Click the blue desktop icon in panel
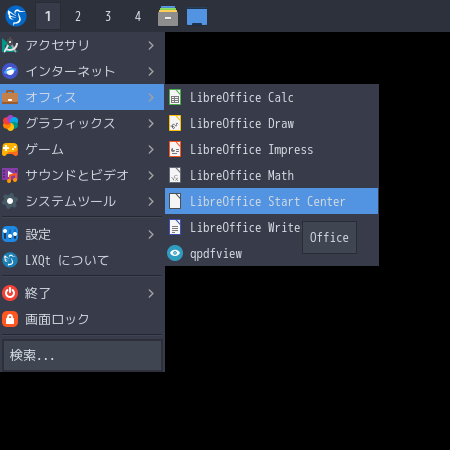 click(197, 17)
